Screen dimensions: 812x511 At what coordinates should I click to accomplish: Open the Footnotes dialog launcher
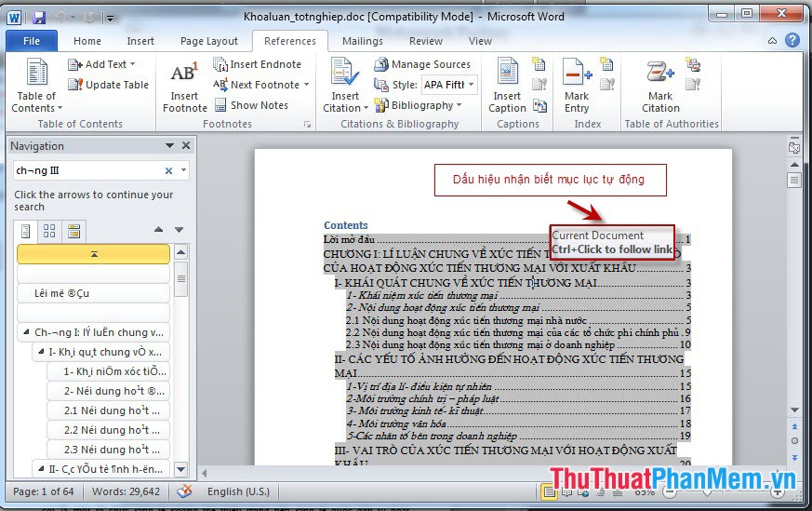coord(307,125)
